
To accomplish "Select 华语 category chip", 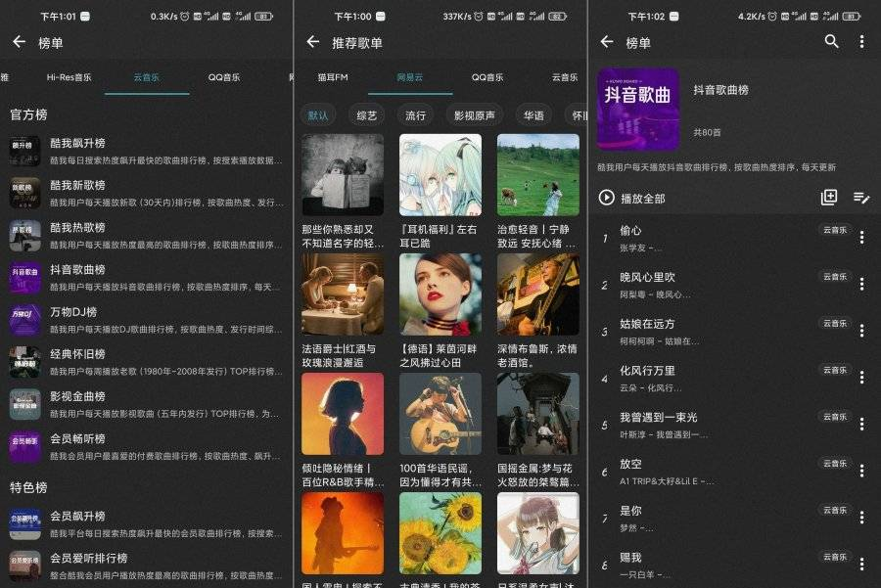I will coord(533,115).
